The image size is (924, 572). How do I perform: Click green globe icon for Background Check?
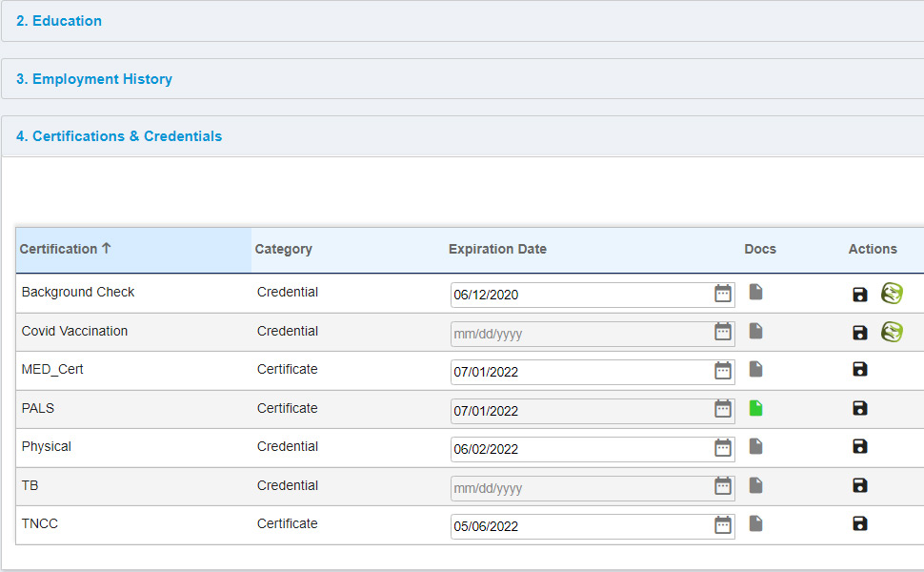(x=892, y=293)
